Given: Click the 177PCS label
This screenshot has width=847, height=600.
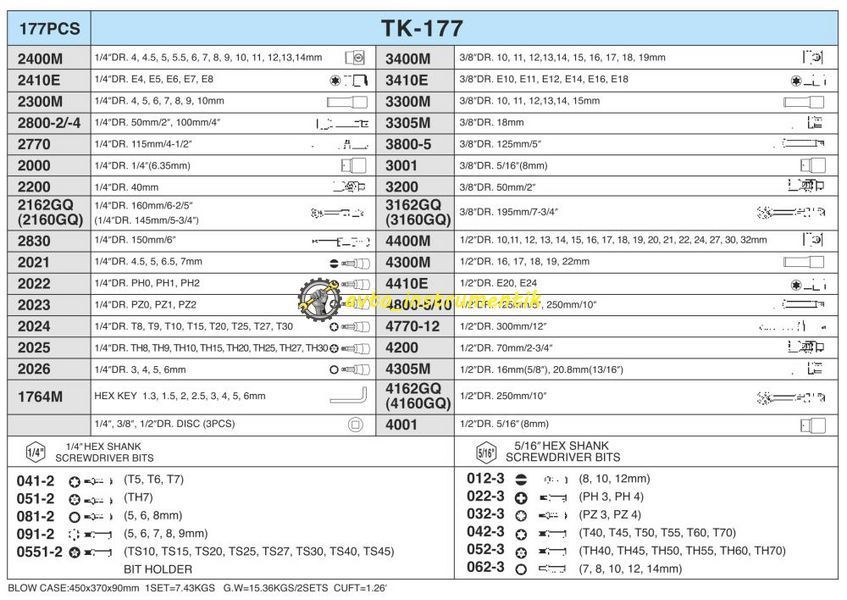Looking at the screenshot, I should point(50,29).
